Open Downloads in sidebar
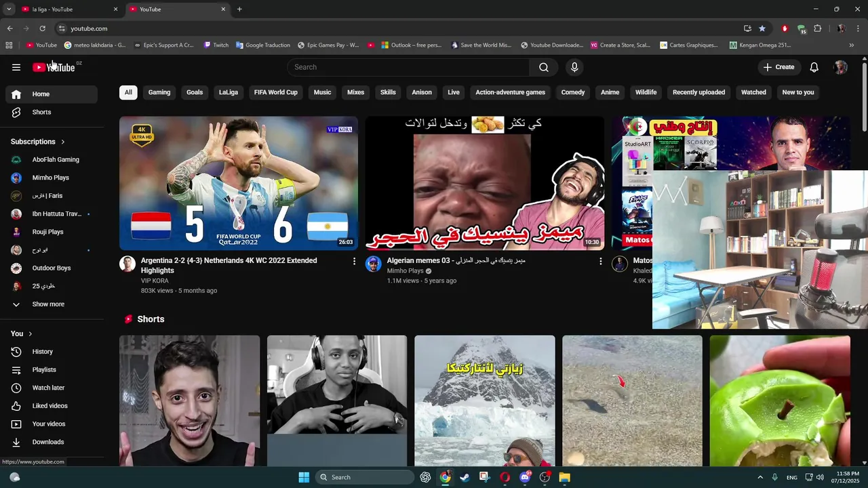This screenshot has width=868, height=488. pos(52,442)
